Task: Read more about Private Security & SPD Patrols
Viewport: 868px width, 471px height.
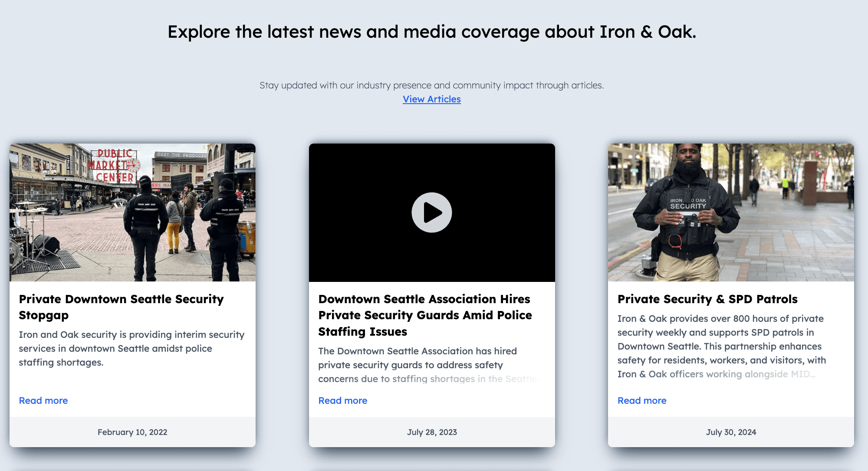Action: 642,401
